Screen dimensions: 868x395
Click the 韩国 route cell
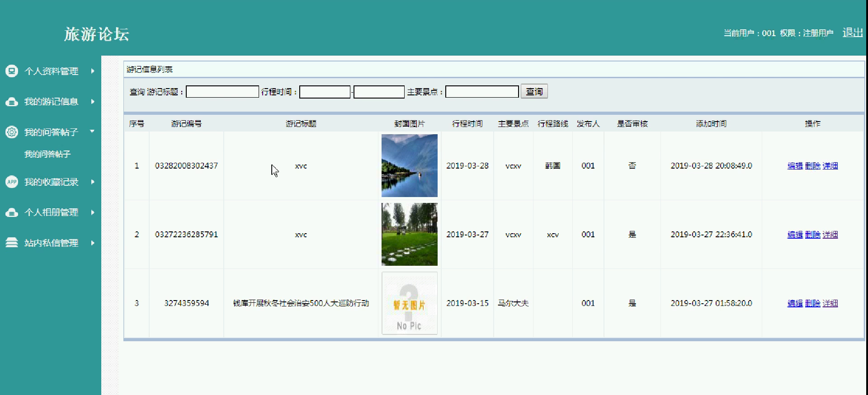553,166
